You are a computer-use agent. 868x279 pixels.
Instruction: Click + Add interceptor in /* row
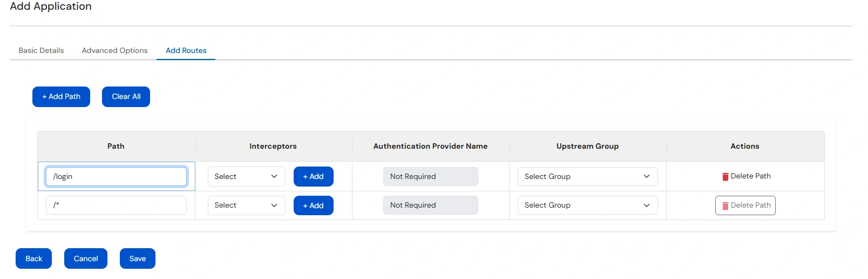313,205
